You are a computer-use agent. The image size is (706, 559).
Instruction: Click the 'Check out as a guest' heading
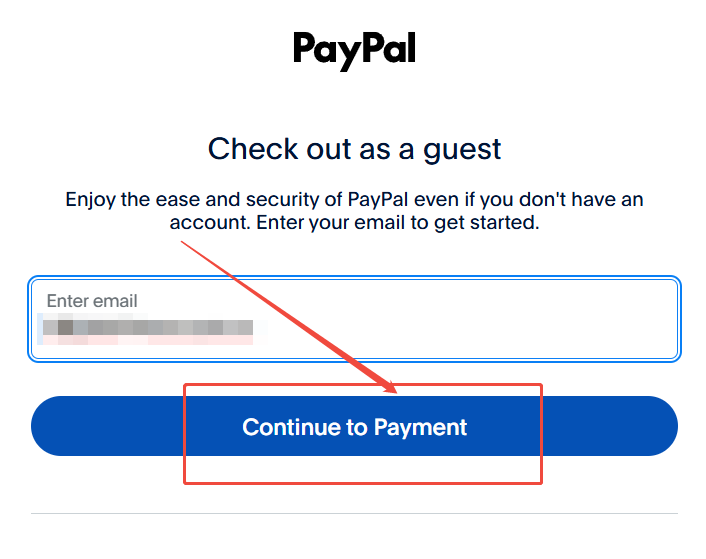(354, 149)
